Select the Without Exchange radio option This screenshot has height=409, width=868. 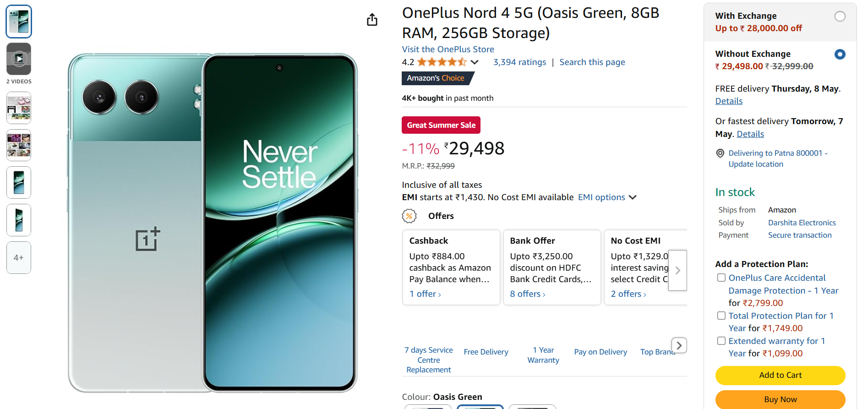(840, 55)
